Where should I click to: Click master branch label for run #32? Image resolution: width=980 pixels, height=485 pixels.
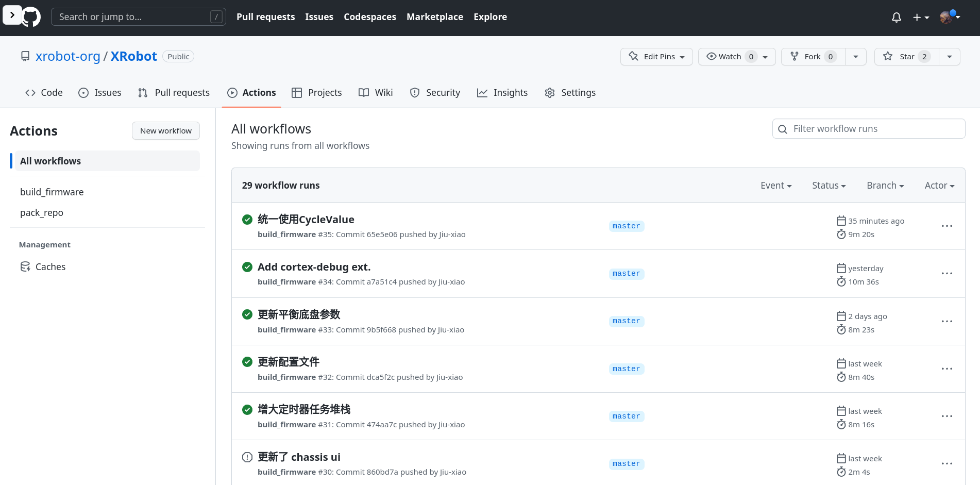click(626, 369)
